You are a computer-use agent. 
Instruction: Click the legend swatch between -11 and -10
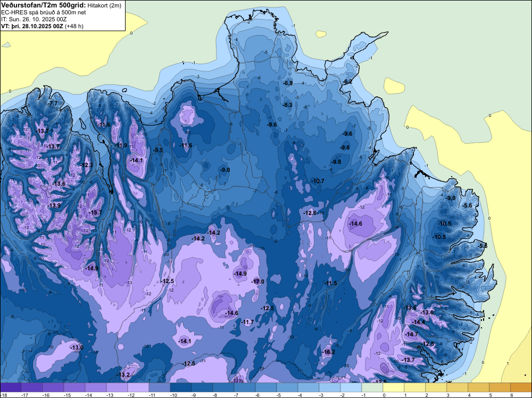tap(160, 387)
